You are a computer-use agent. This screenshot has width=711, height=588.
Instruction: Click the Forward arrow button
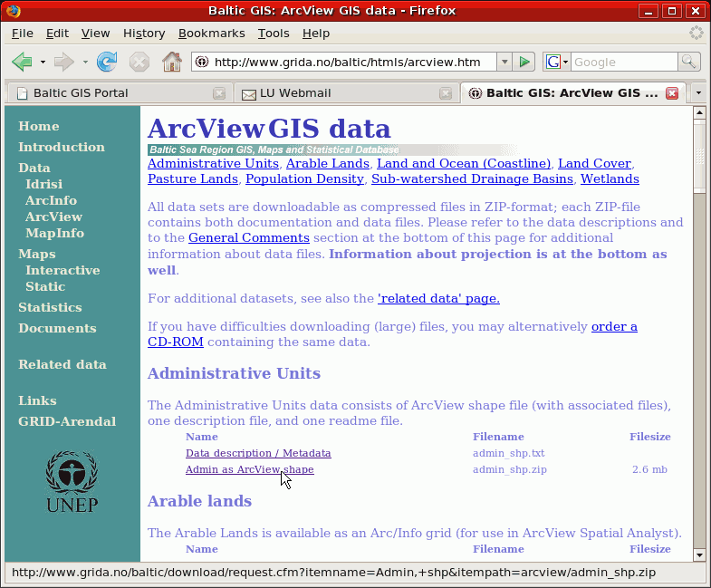(x=64, y=62)
